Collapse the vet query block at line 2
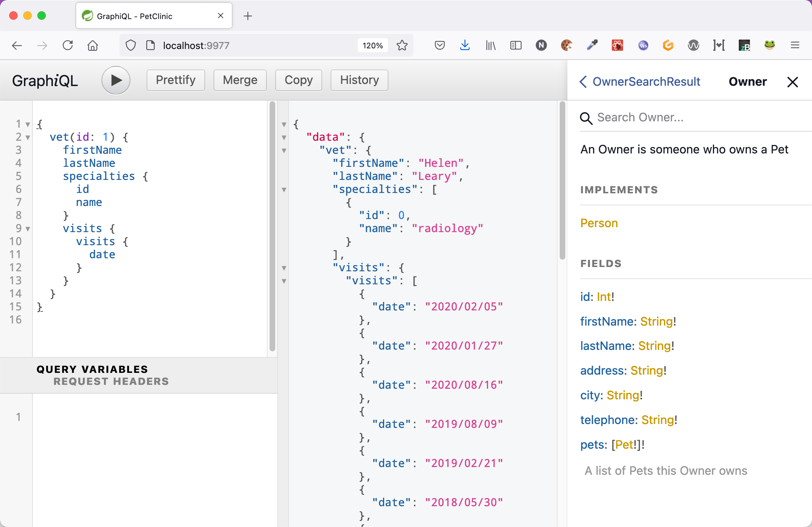This screenshot has height=527, width=812. pos(28,137)
